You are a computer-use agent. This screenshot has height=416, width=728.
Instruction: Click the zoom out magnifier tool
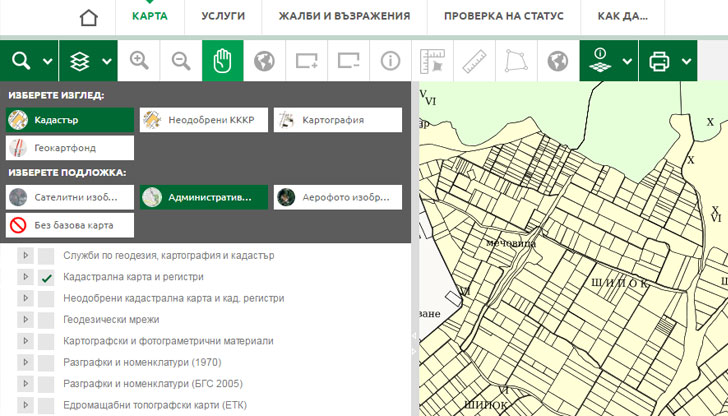(x=181, y=62)
